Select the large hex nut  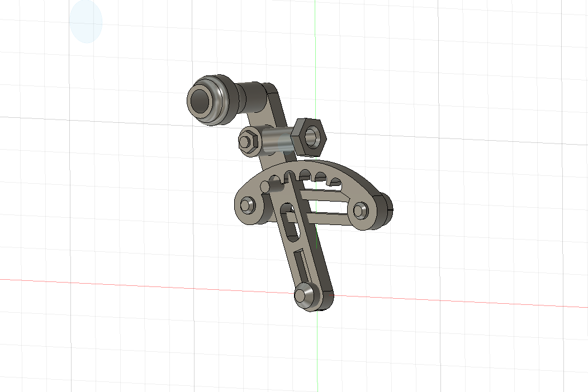309,136
